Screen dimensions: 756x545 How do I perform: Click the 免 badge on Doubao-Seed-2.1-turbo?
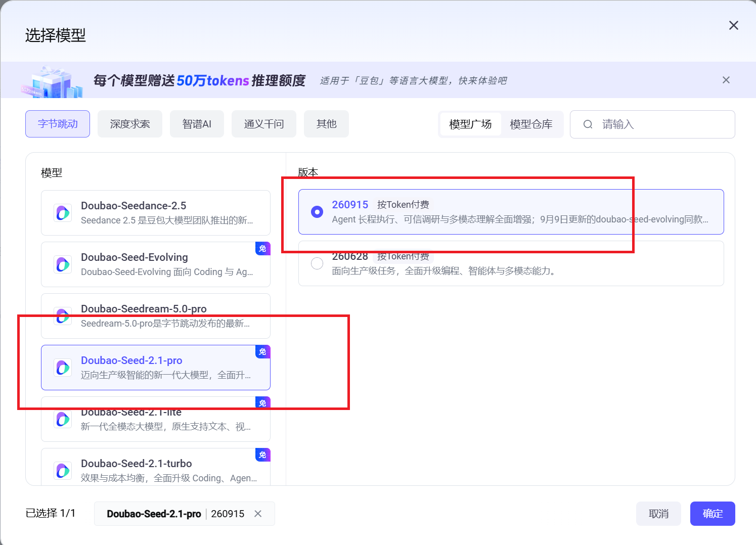[x=263, y=455]
